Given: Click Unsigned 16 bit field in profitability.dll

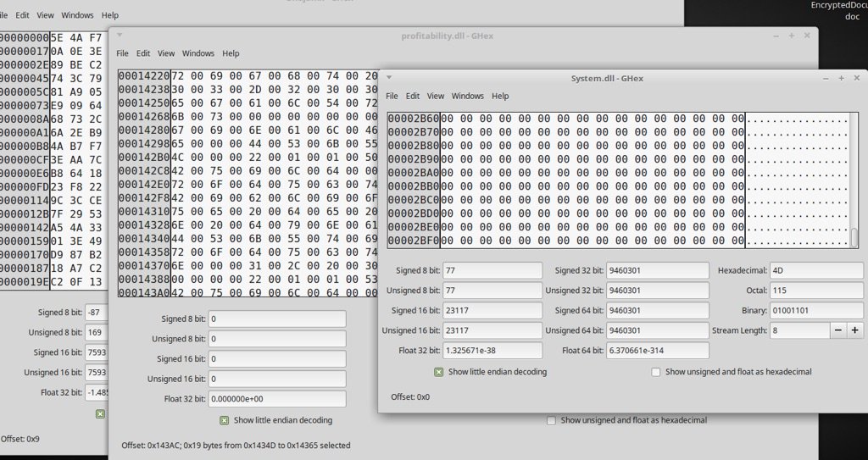Looking at the screenshot, I should tap(277, 379).
